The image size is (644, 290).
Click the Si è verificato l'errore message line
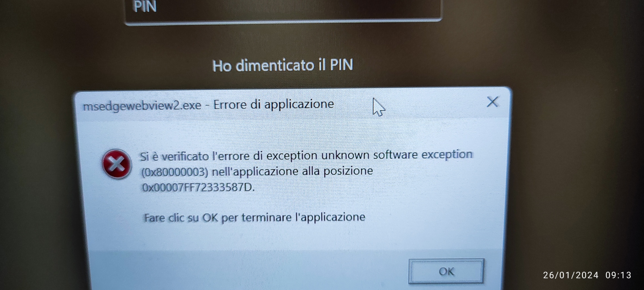pos(306,155)
